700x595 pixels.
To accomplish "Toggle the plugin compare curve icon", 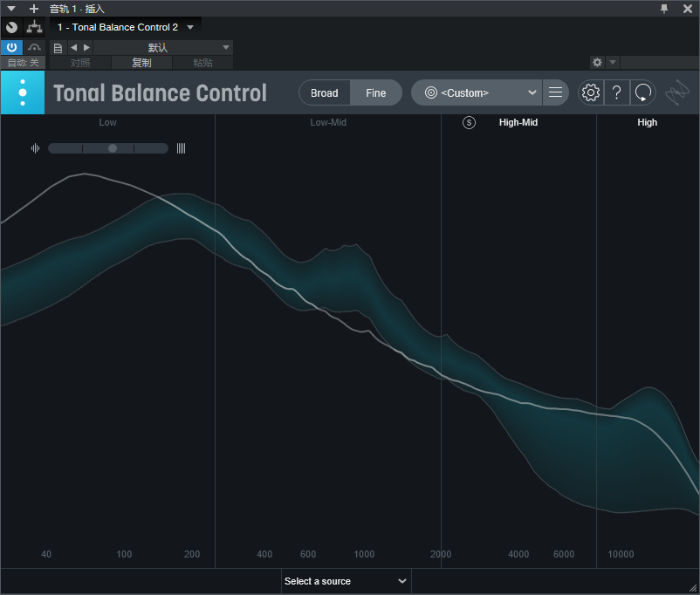I will [x=34, y=47].
